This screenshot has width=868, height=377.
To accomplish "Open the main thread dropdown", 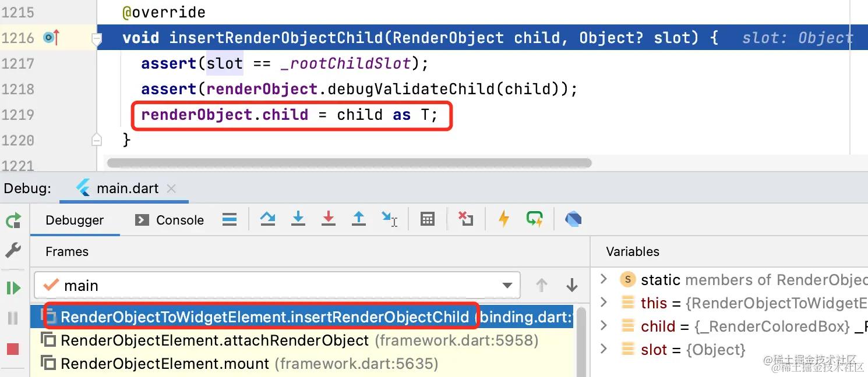I will [277, 285].
